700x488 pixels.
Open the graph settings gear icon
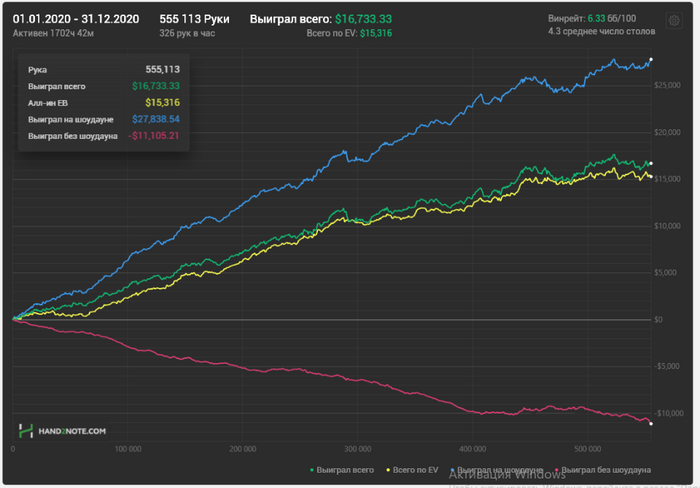point(674,21)
